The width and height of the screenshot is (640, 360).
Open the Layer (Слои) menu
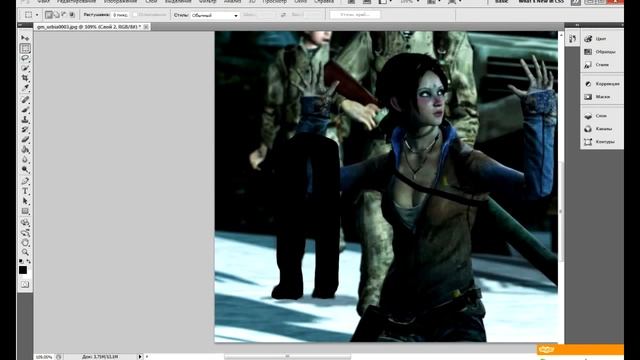(151, 2)
